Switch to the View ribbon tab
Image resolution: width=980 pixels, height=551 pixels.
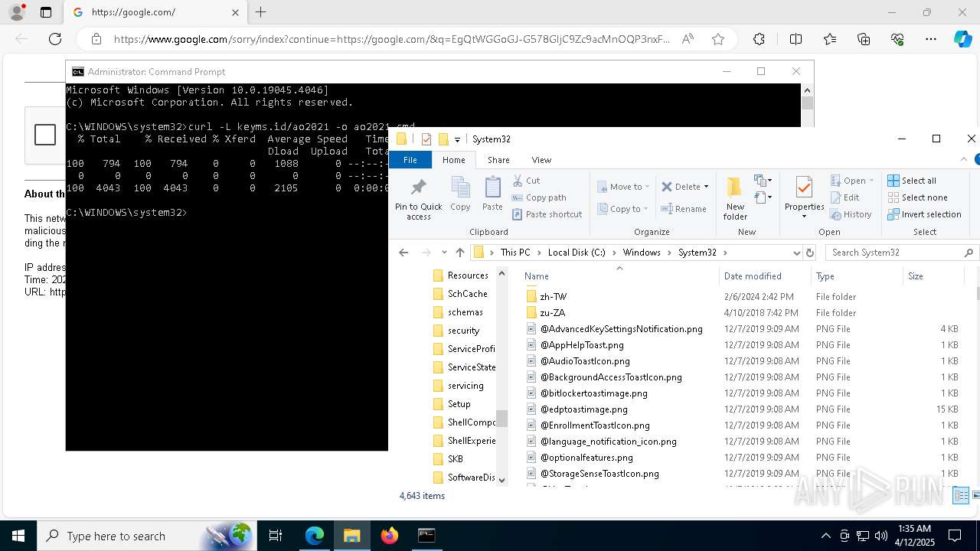541,160
